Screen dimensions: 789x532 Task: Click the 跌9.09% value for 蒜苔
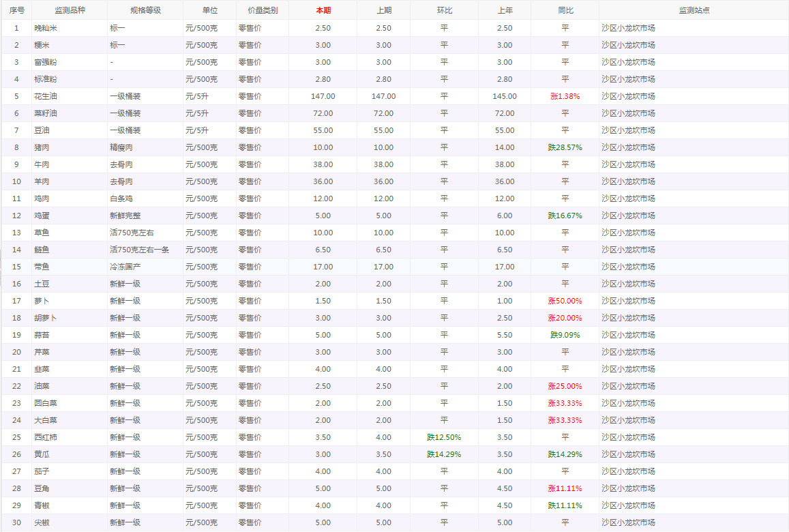pyautogui.click(x=565, y=335)
